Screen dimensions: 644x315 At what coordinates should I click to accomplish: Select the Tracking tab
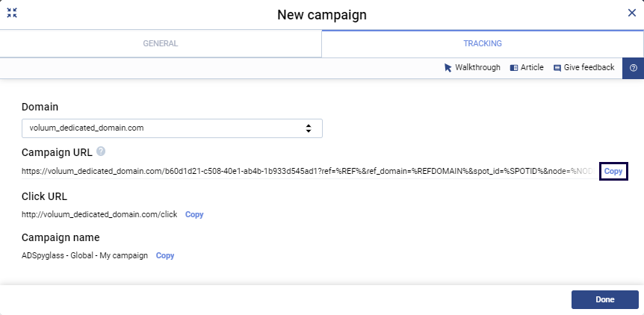(x=482, y=43)
